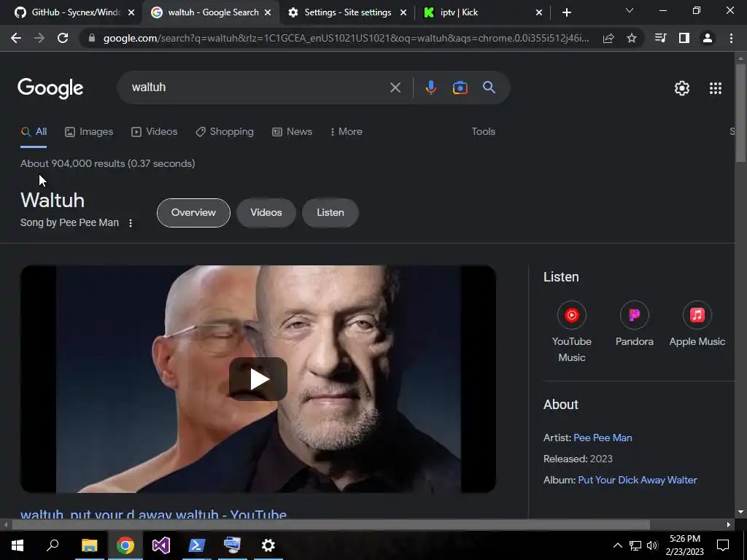Open the media control icon in Chrome toolbar
747x560 pixels.
pyautogui.click(x=660, y=38)
